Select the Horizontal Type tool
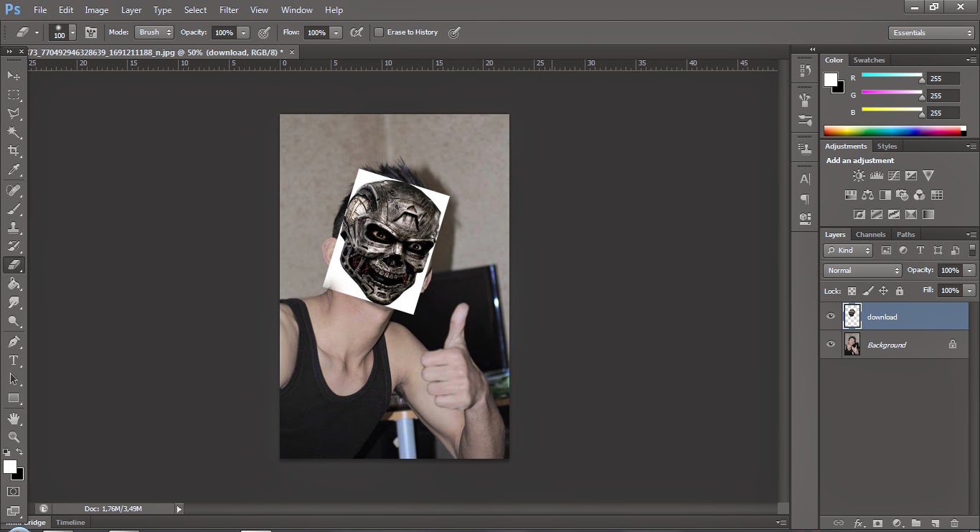 [x=14, y=360]
